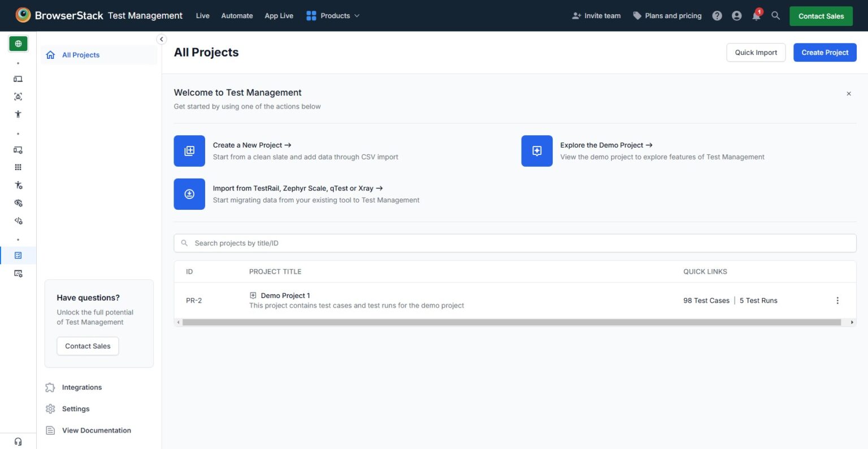Image resolution: width=868 pixels, height=449 pixels.
Task: Go to the Automate nav item
Action: pyautogui.click(x=237, y=15)
